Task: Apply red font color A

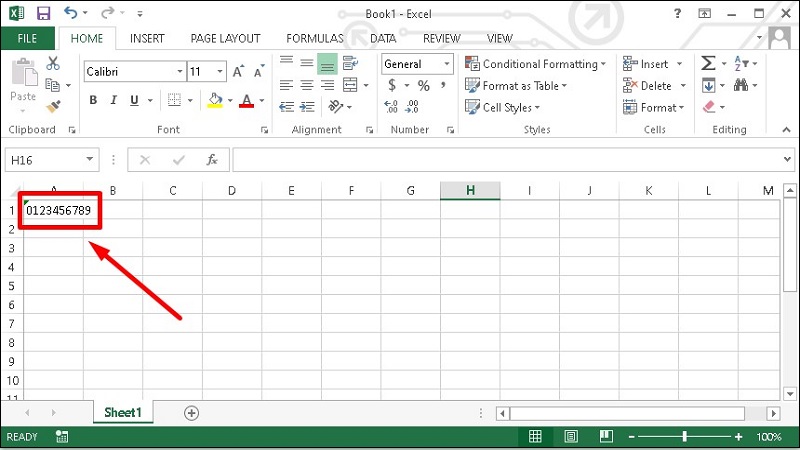Action: click(x=246, y=101)
